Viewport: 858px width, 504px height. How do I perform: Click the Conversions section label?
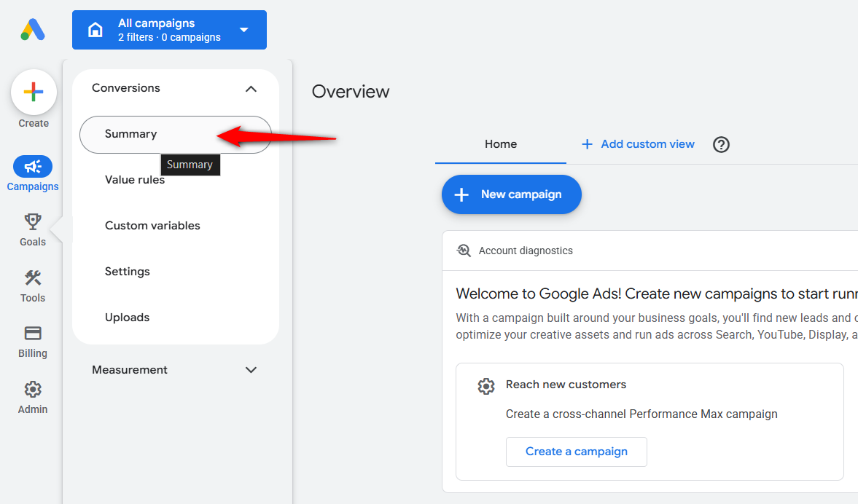point(126,88)
